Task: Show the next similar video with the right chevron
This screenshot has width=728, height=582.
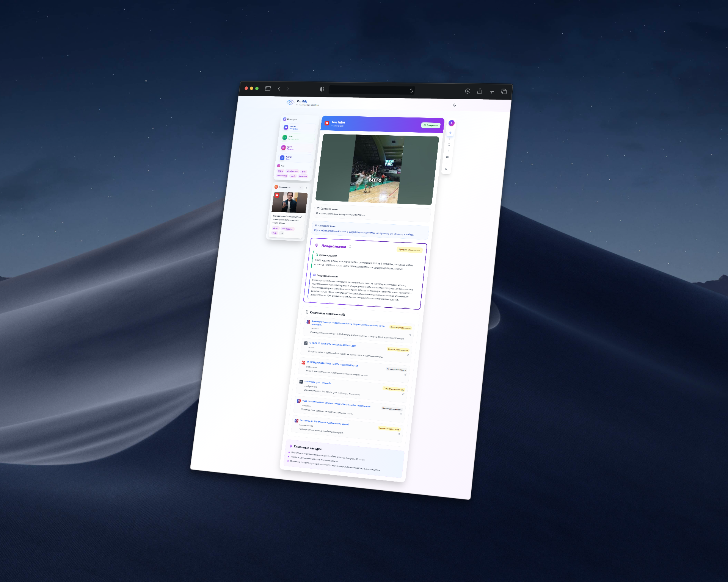Action: pyautogui.click(x=306, y=188)
